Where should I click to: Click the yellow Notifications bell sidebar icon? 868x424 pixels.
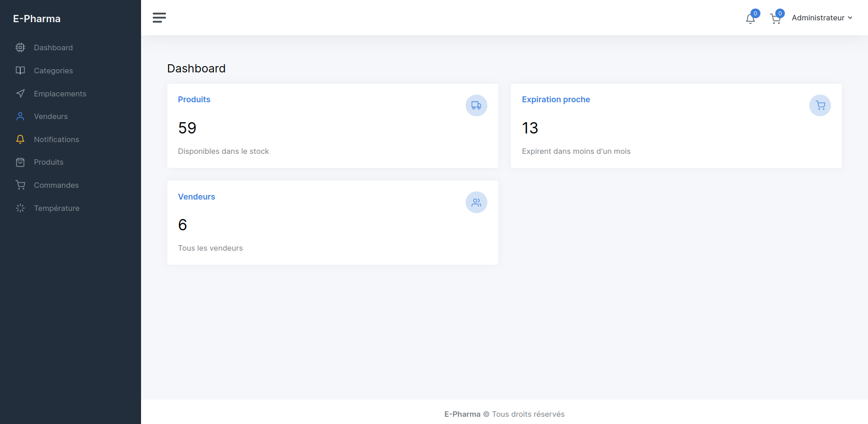coord(20,139)
